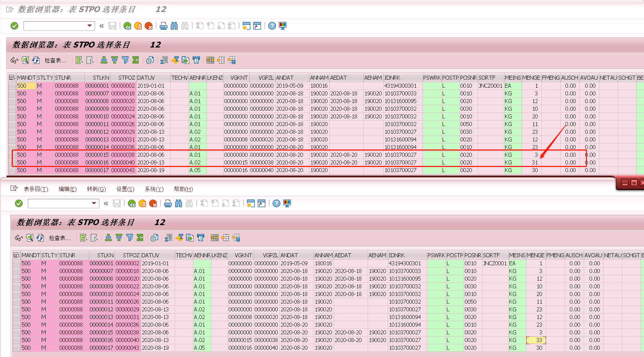Sort the selected column ascending
The width and height of the screenshot is (644, 357).
point(104,60)
